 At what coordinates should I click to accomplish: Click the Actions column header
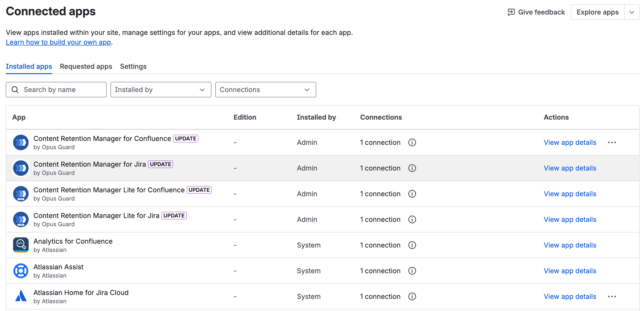556,117
